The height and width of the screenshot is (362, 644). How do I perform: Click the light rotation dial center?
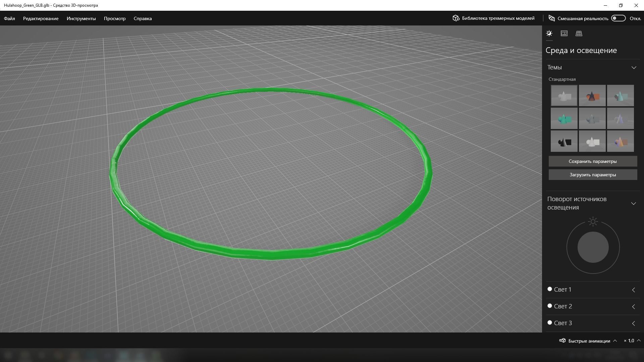coord(593,247)
